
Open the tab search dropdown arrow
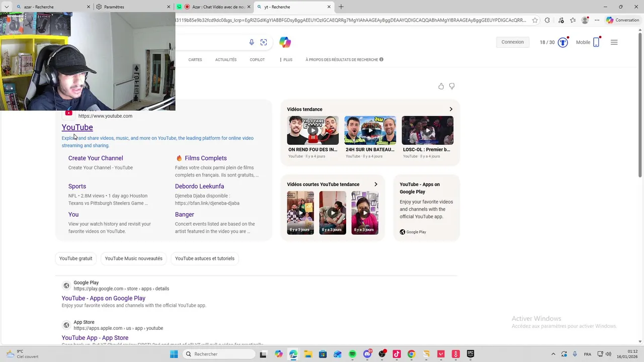(x=7, y=7)
